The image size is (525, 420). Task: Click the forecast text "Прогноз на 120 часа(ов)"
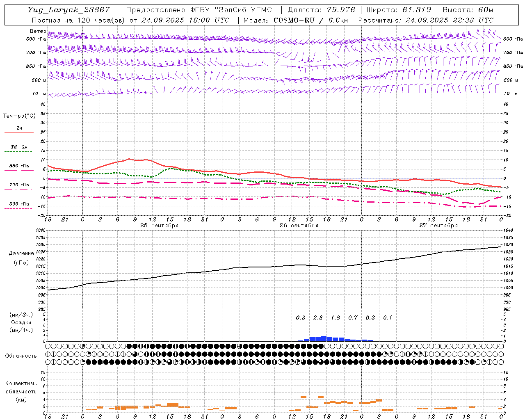click(x=79, y=20)
